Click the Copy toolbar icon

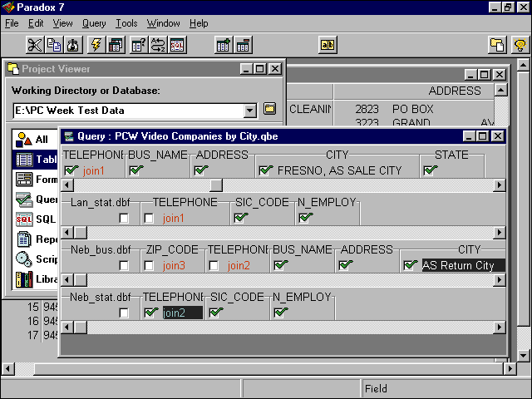(x=54, y=45)
